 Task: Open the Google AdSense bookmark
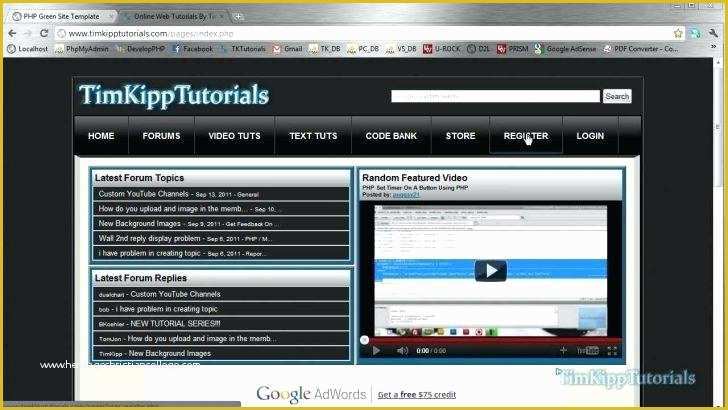click(x=565, y=49)
